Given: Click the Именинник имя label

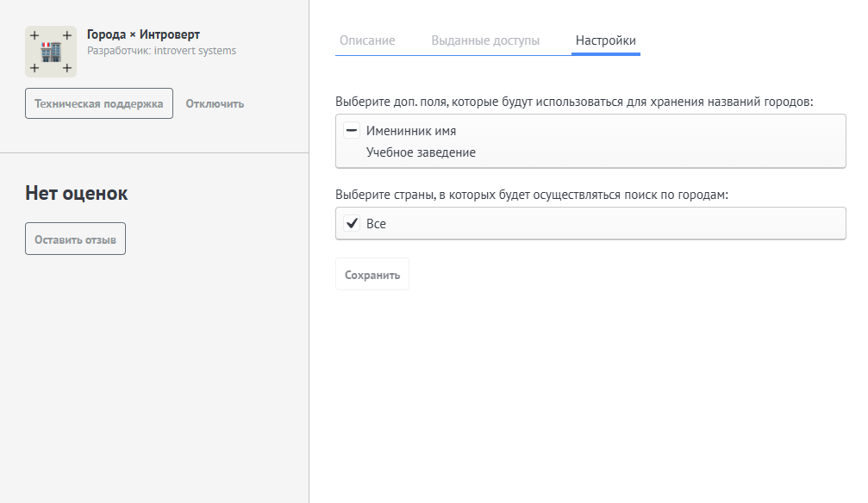Looking at the screenshot, I should click(x=411, y=131).
